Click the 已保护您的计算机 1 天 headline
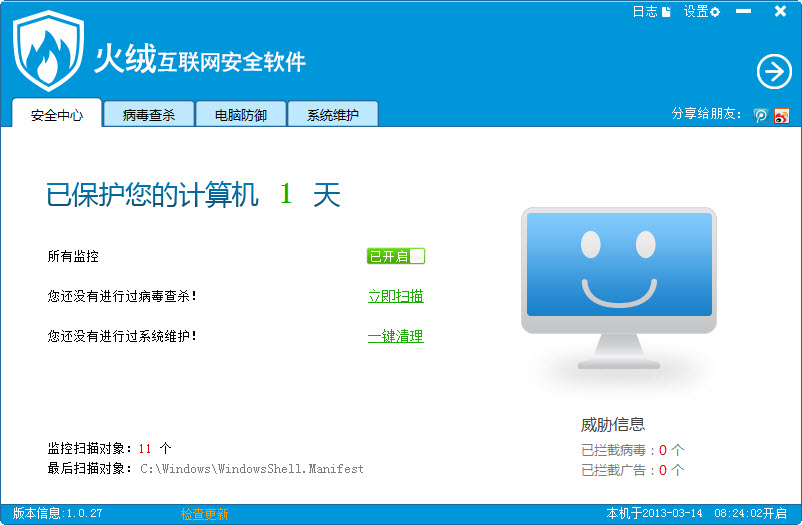This screenshot has width=802, height=525. pos(193,195)
